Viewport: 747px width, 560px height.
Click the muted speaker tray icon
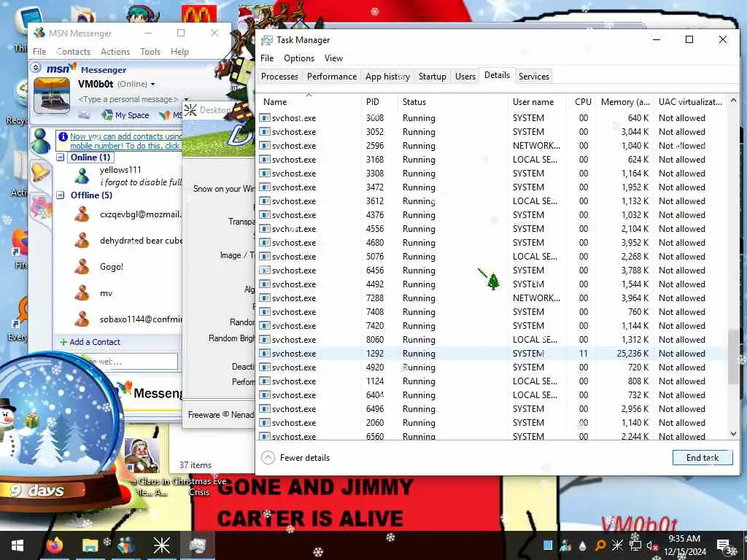click(651, 545)
